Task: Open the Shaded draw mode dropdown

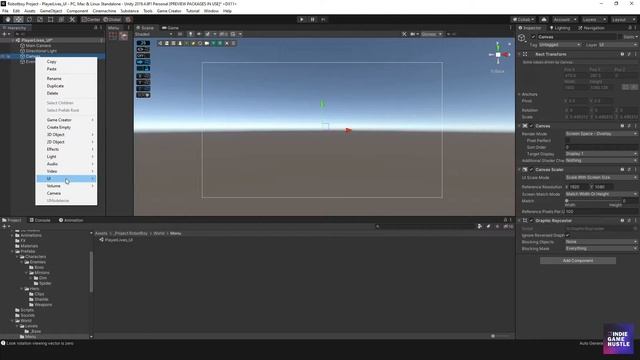Action: tap(153, 34)
